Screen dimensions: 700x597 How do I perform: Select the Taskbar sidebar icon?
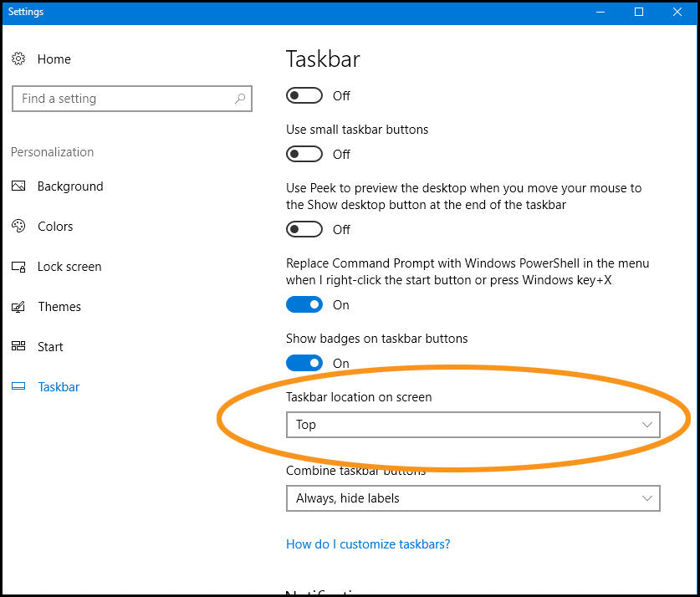pos(18,386)
